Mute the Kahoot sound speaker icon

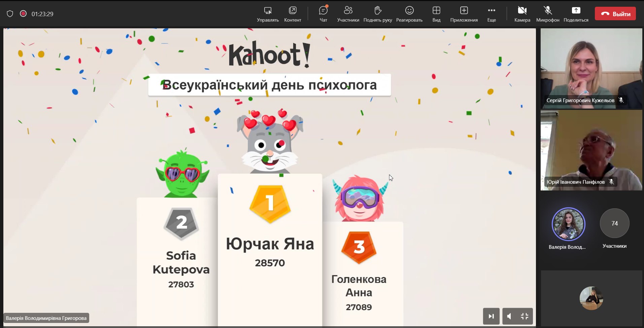coord(509,316)
